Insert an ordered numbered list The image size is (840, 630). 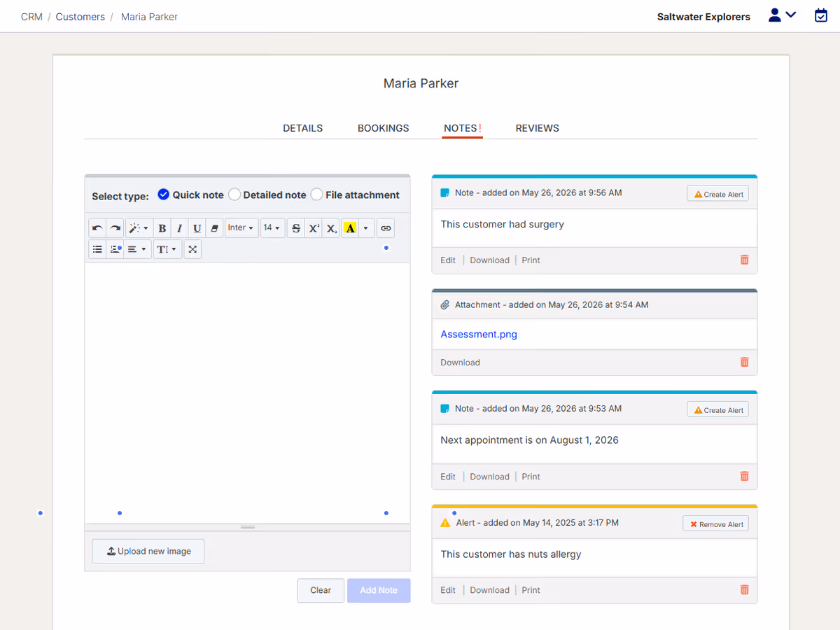115,249
